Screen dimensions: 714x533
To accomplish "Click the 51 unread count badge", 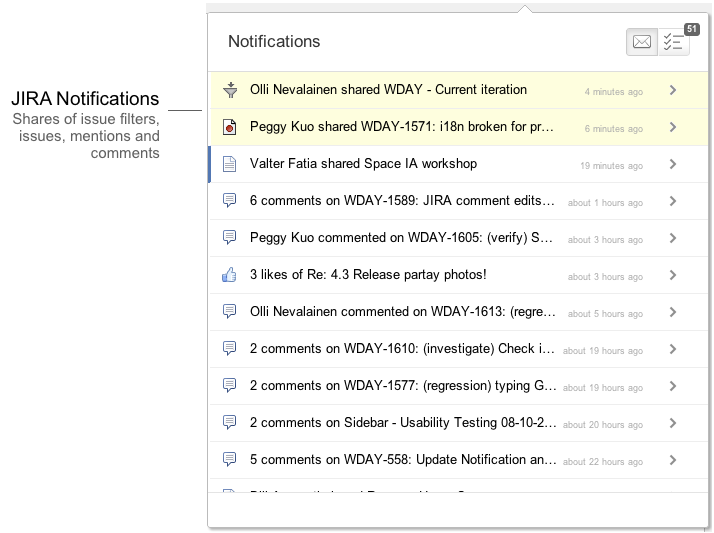I will [692, 29].
